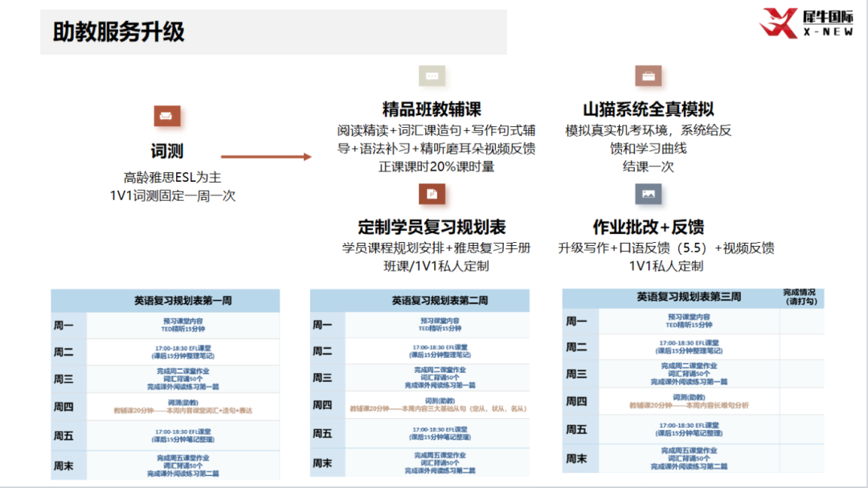The width and height of the screenshot is (868, 488).
Task: Click third week 周五 cell 17:00-18:30 EFL课堂
Action: coord(689,425)
